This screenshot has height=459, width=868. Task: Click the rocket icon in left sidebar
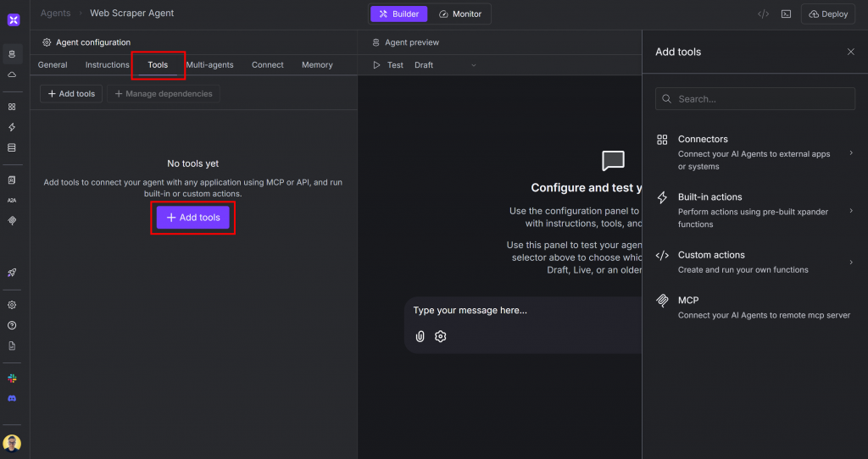(12, 273)
